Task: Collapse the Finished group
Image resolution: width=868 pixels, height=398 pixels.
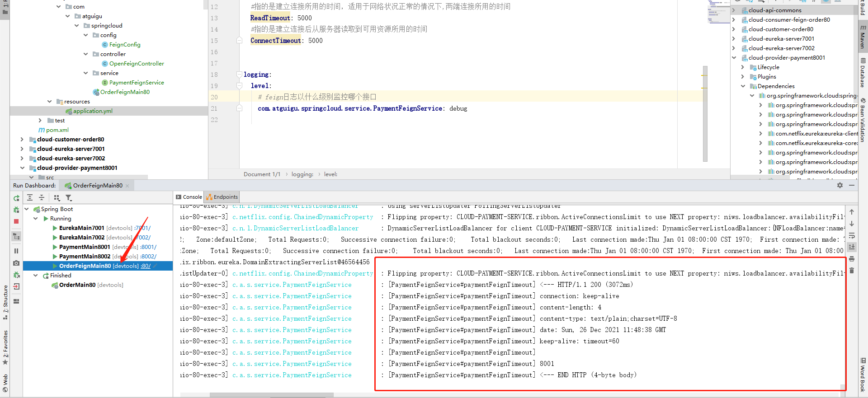Action: tap(36, 276)
